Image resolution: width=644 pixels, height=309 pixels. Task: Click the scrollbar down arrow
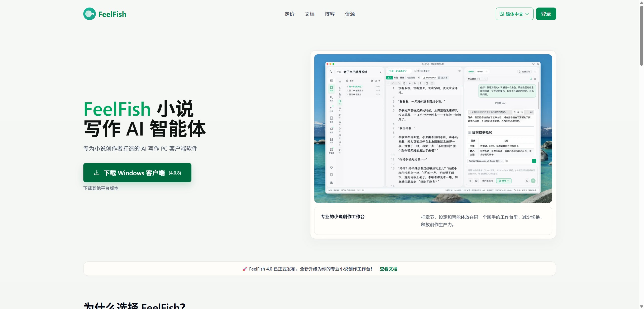(x=641, y=306)
